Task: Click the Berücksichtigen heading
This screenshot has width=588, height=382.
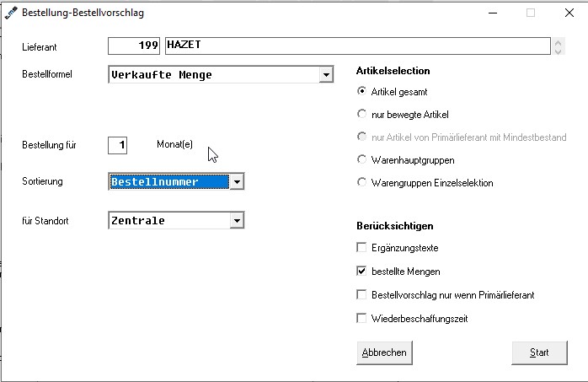Action: click(x=395, y=226)
